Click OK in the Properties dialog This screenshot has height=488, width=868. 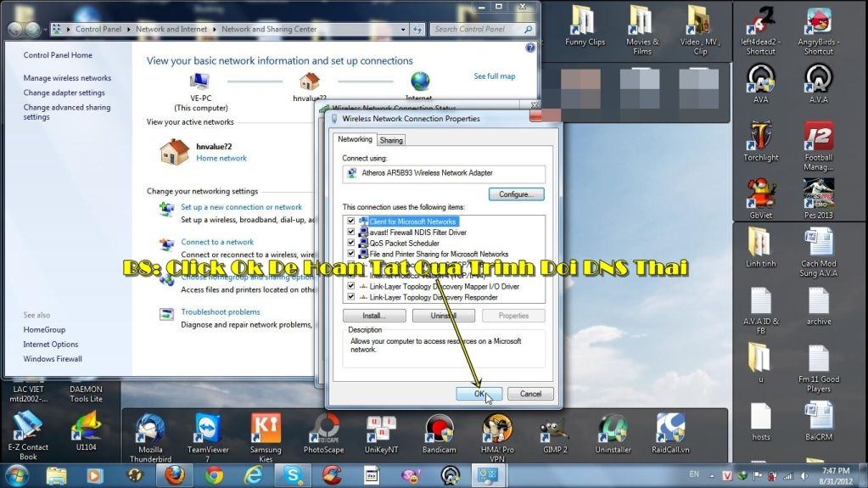pyautogui.click(x=479, y=394)
